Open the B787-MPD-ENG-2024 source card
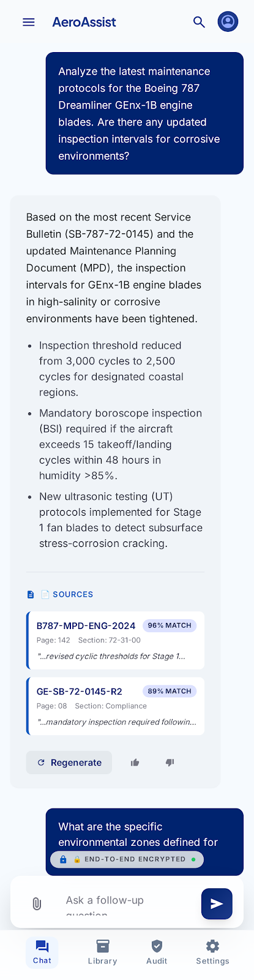 coord(116,640)
